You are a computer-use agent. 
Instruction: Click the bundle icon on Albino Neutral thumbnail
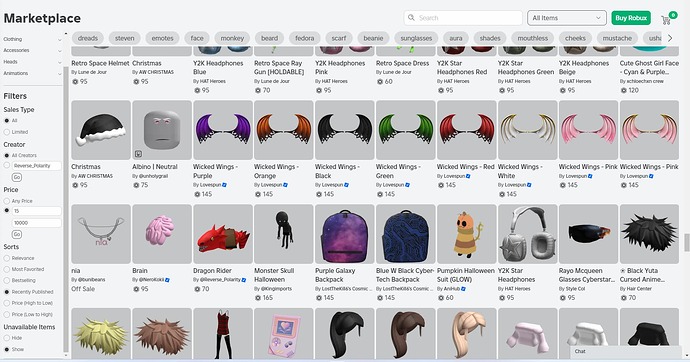[x=138, y=154]
